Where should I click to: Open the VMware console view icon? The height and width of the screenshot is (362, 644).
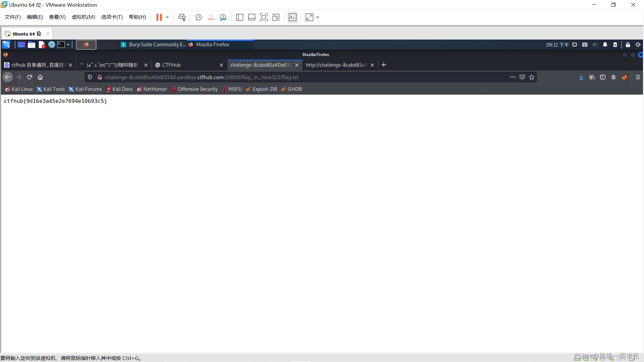click(x=292, y=17)
